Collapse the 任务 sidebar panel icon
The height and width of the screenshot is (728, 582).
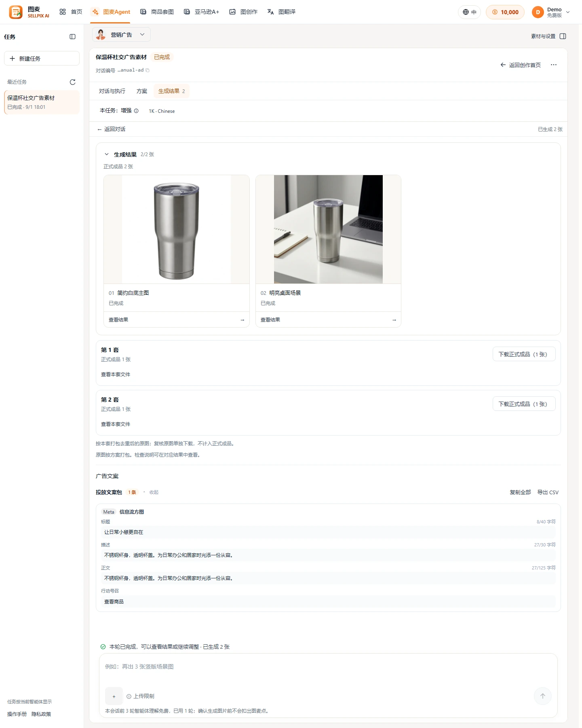[x=73, y=37]
